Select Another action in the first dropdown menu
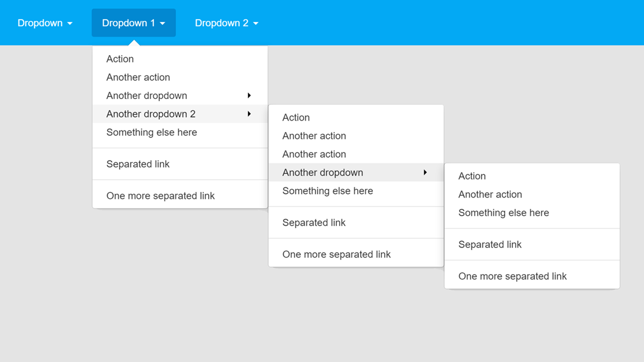644x362 pixels. click(138, 77)
